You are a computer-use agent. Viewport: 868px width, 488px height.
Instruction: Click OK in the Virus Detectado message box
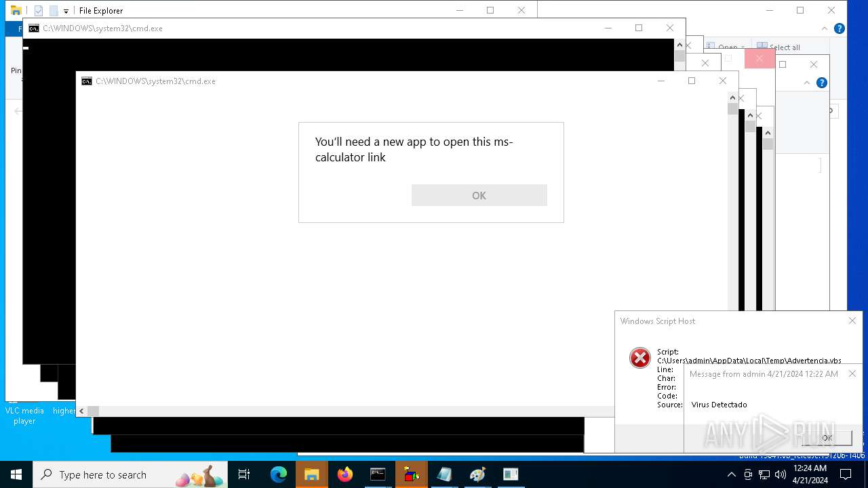tap(826, 438)
